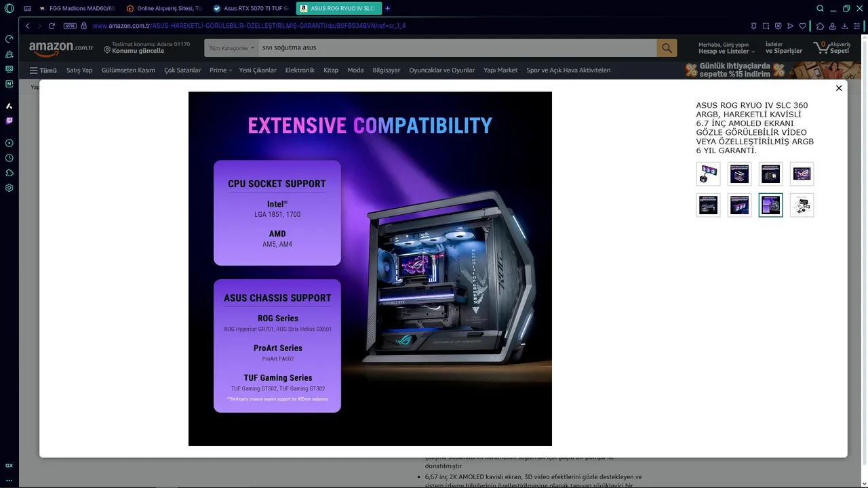Click the Amazon.com.tr logo
868x488 pixels.
(60, 47)
